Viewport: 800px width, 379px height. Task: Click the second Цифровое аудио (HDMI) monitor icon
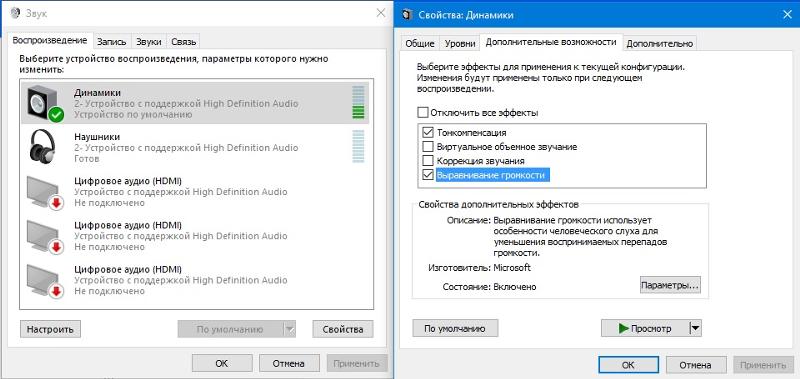pyautogui.click(x=45, y=236)
